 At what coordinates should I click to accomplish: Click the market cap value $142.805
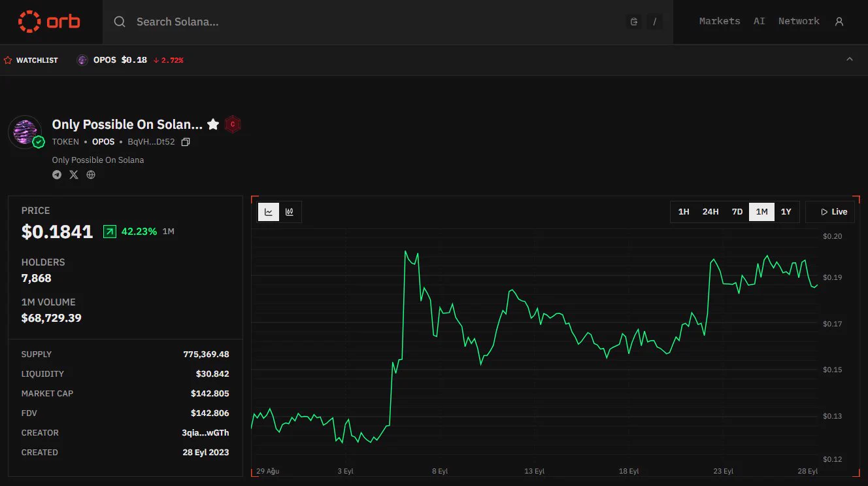tap(210, 394)
